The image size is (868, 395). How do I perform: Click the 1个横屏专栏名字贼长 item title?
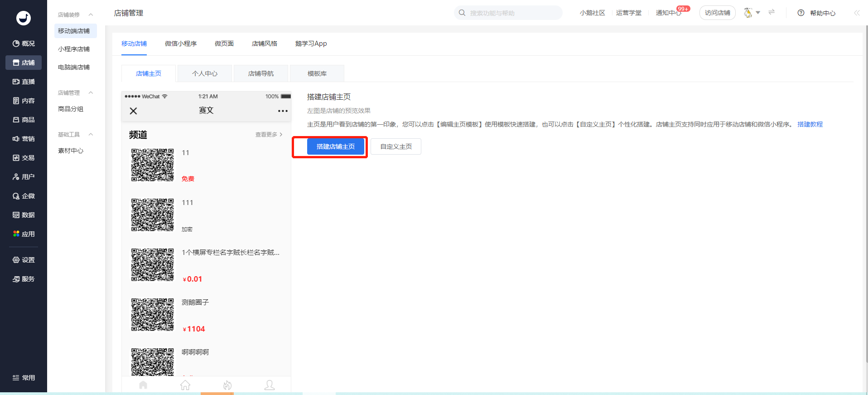click(x=231, y=253)
